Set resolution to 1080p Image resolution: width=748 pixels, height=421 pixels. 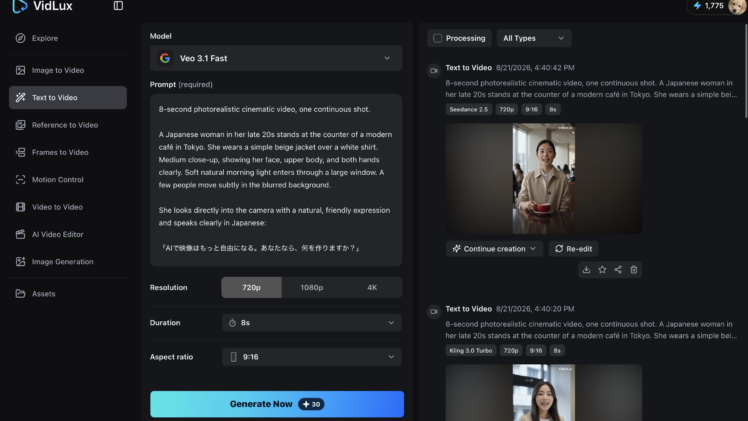point(312,288)
